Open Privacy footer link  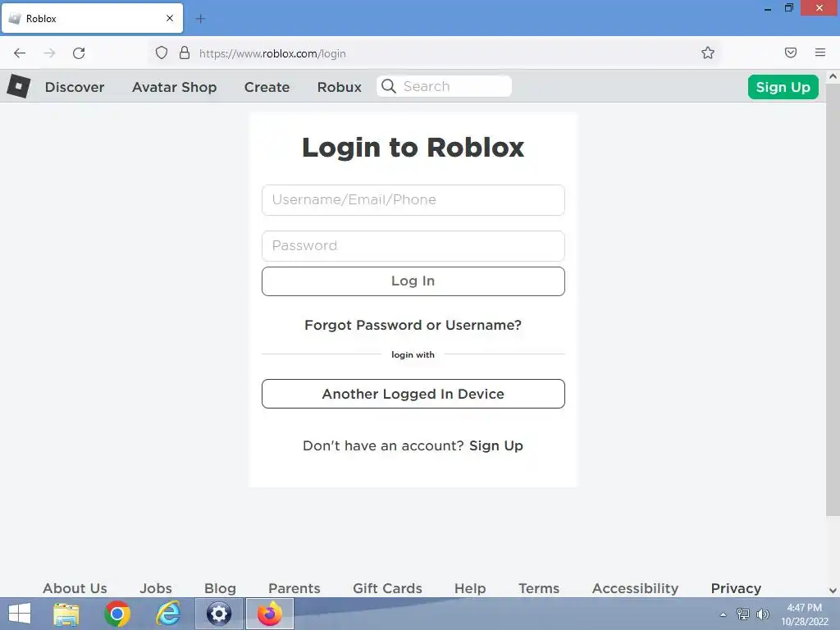pos(736,588)
